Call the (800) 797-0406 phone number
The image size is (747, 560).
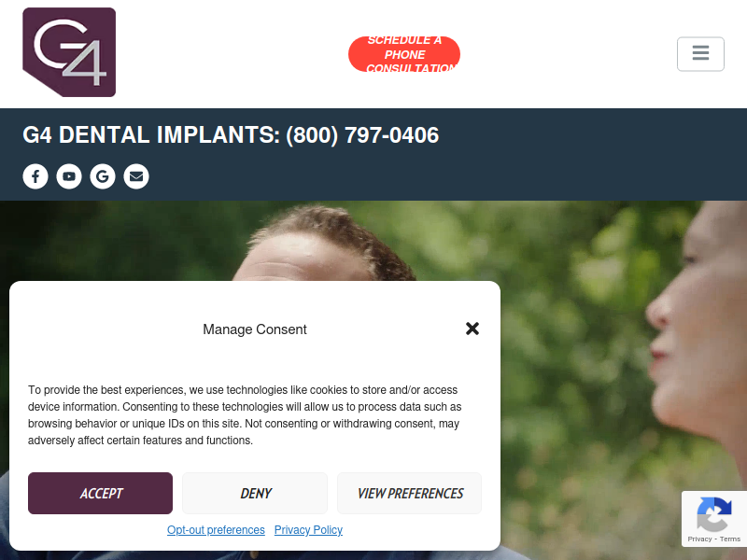(362, 135)
